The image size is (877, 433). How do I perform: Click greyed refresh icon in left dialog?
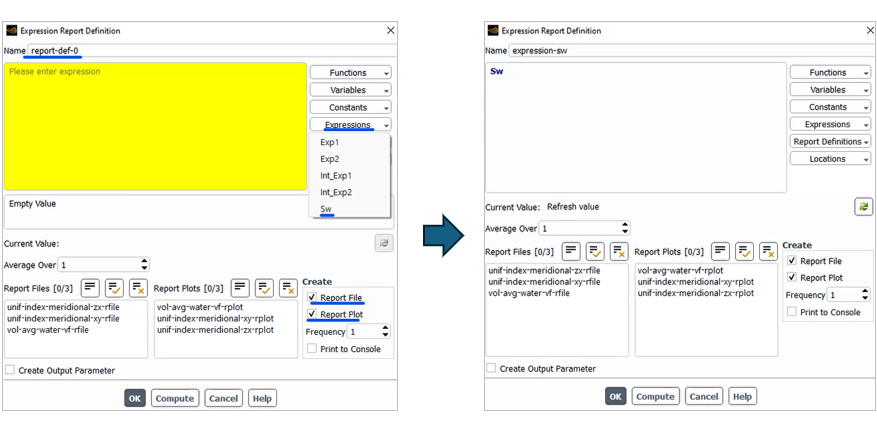tap(384, 243)
